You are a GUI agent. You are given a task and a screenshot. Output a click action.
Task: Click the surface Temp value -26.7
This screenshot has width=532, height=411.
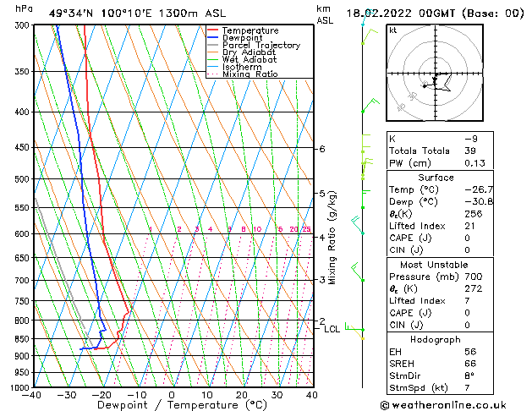tap(479, 189)
